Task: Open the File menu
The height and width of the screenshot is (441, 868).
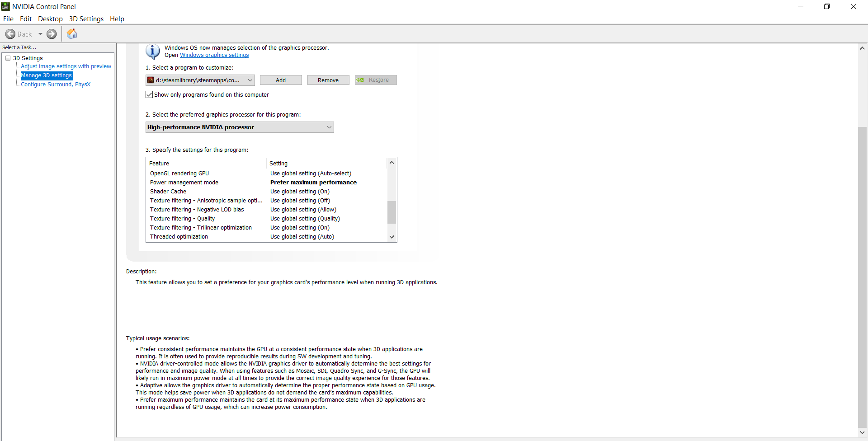Action: click(x=8, y=19)
